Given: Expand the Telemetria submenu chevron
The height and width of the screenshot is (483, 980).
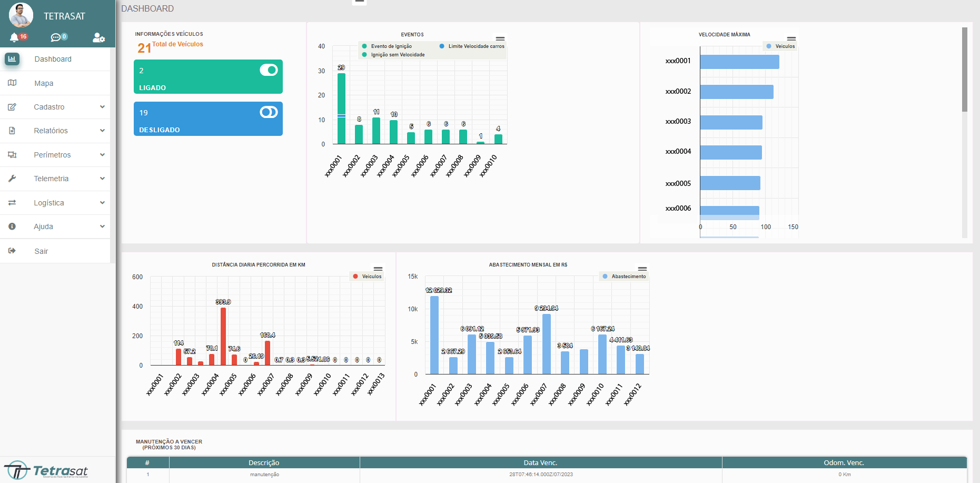Looking at the screenshot, I should 102,179.
